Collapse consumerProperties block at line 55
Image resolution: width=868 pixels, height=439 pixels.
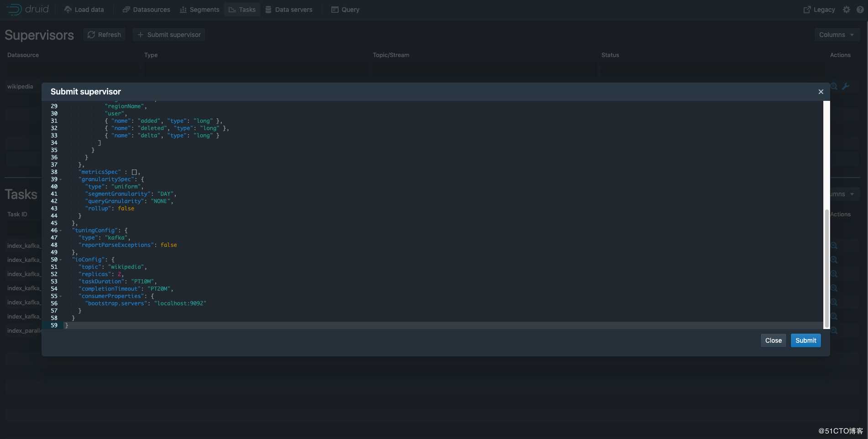(61, 296)
